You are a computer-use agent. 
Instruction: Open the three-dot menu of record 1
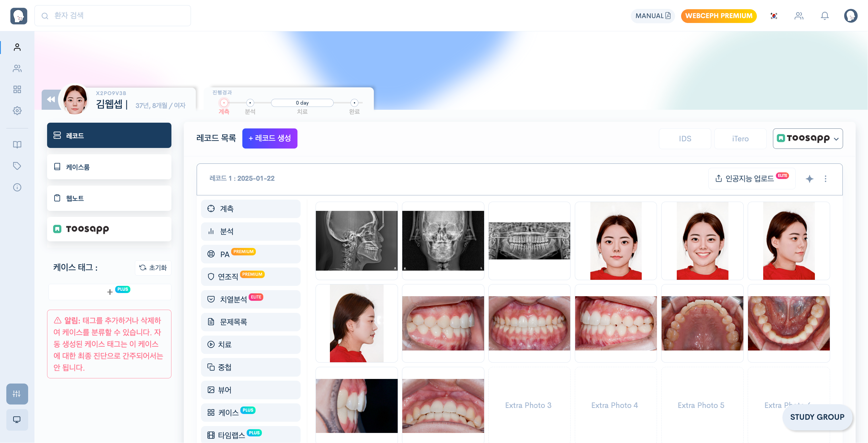[826, 179]
